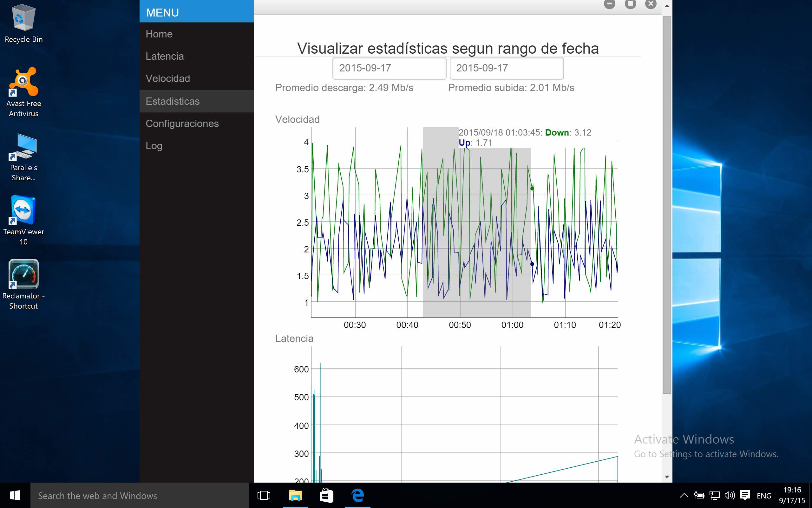812x508 pixels.
Task: Click the start date field 2015-09-17
Action: click(389, 68)
